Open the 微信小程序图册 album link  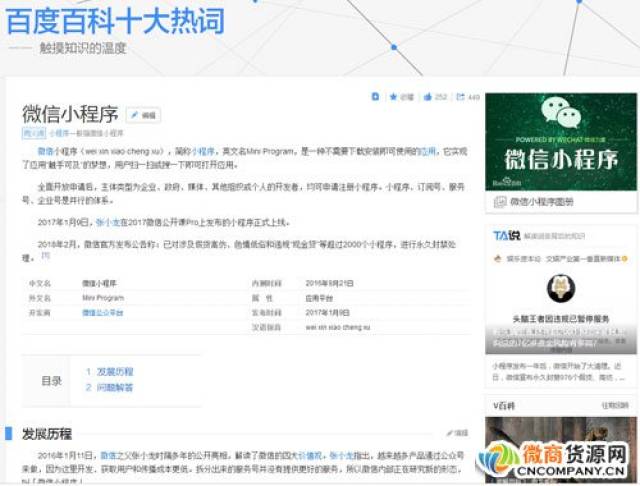pos(542,202)
